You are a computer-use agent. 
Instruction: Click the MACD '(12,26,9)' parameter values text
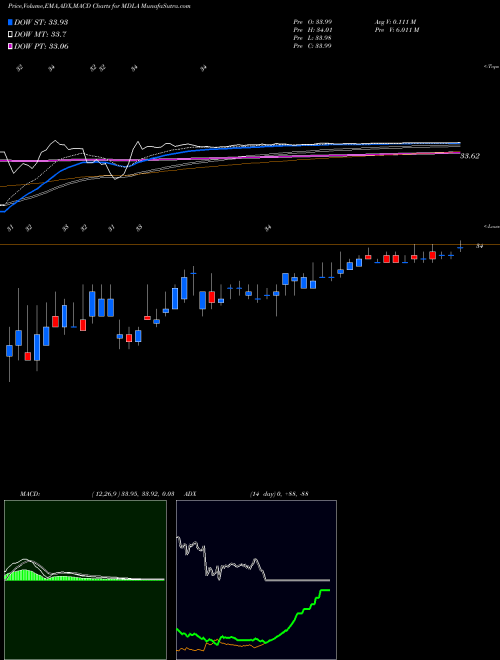click(x=133, y=494)
